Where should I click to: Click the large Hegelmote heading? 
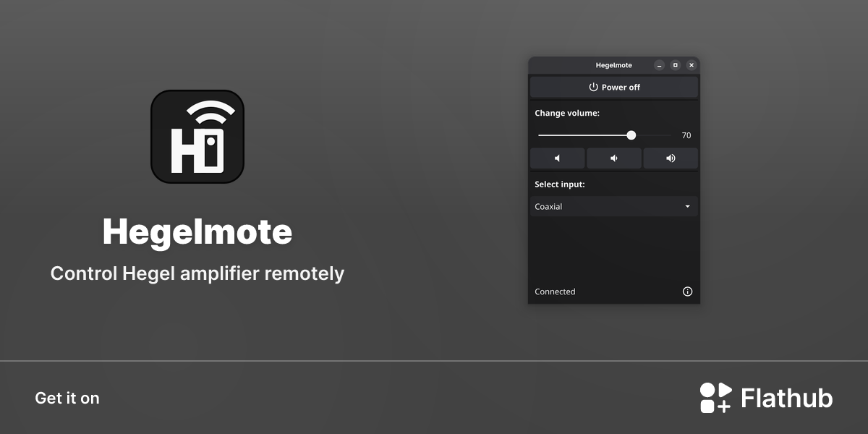pos(197,231)
